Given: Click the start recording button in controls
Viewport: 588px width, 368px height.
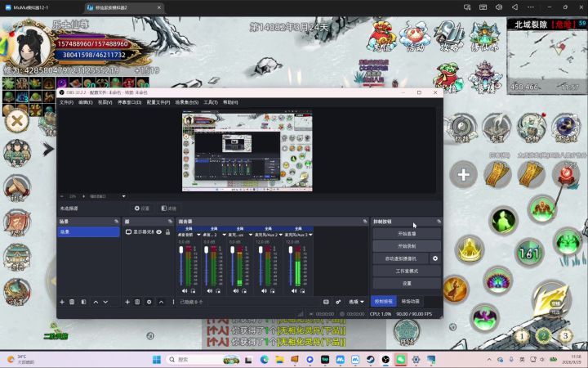Looking at the screenshot, I should tap(407, 246).
